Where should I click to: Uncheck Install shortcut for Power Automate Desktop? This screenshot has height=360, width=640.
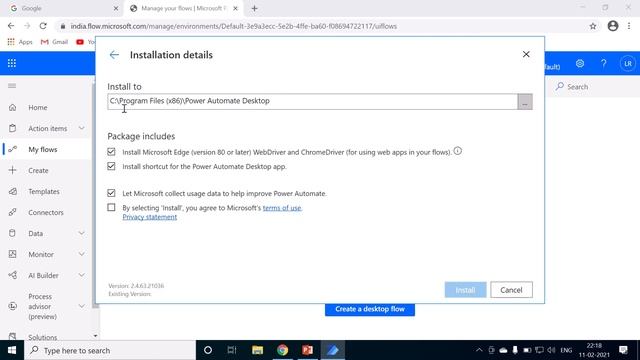pos(111,166)
